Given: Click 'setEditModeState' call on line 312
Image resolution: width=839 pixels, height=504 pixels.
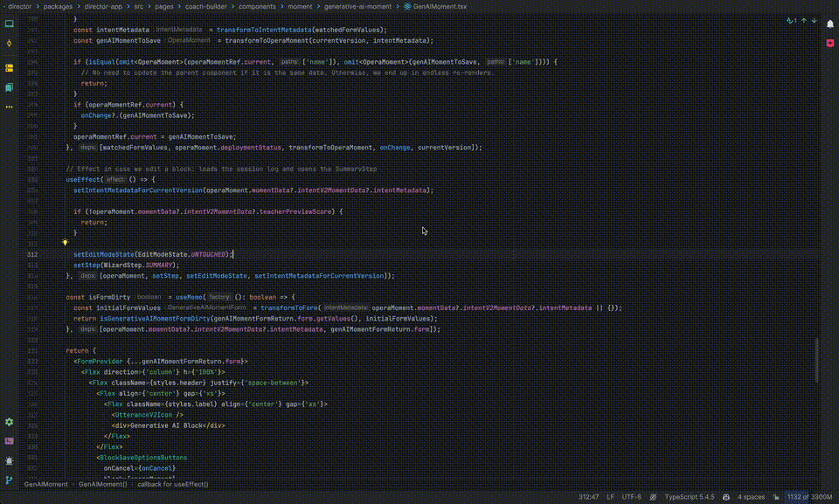Looking at the screenshot, I should coord(104,255).
